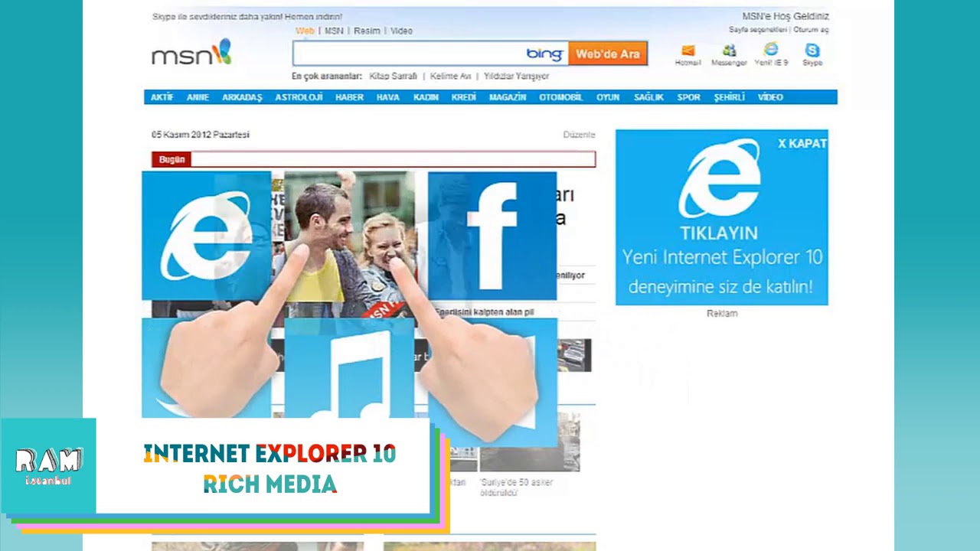Click the Oturum aç link
This screenshot has width=980, height=551.
(x=811, y=30)
